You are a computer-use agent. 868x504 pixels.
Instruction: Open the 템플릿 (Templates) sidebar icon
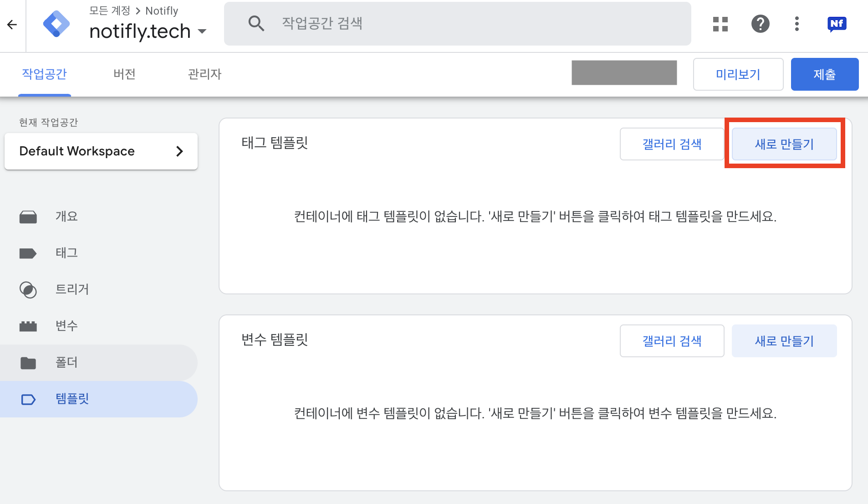click(28, 399)
